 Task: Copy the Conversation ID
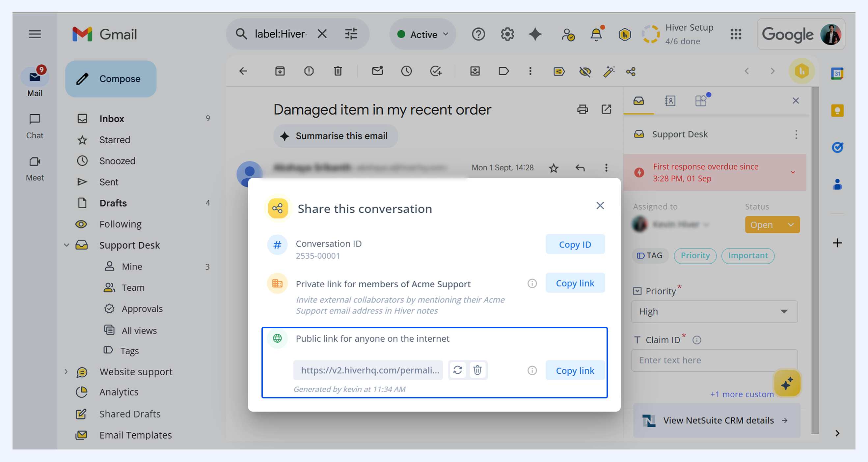tap(575, 244)
